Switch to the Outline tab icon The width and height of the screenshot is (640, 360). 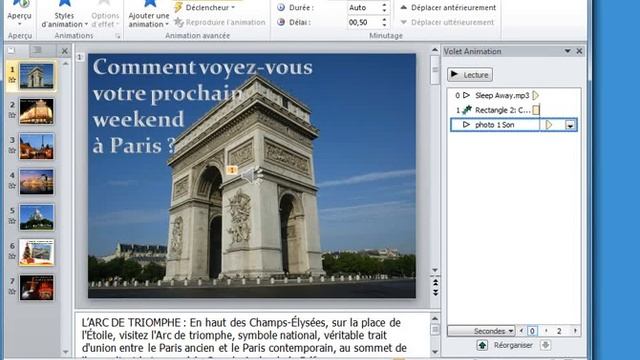(38, 50)
